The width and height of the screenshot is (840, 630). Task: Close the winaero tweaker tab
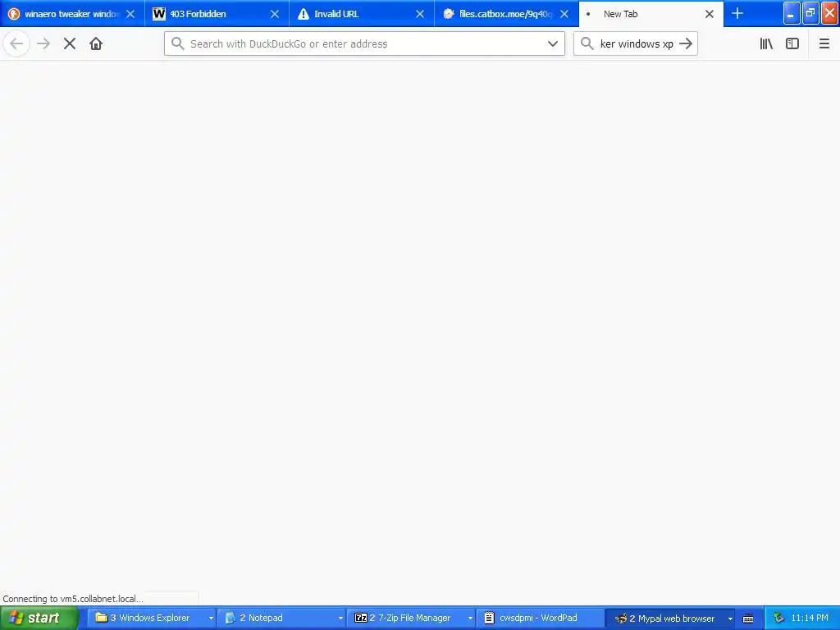(x=130, y=15)
